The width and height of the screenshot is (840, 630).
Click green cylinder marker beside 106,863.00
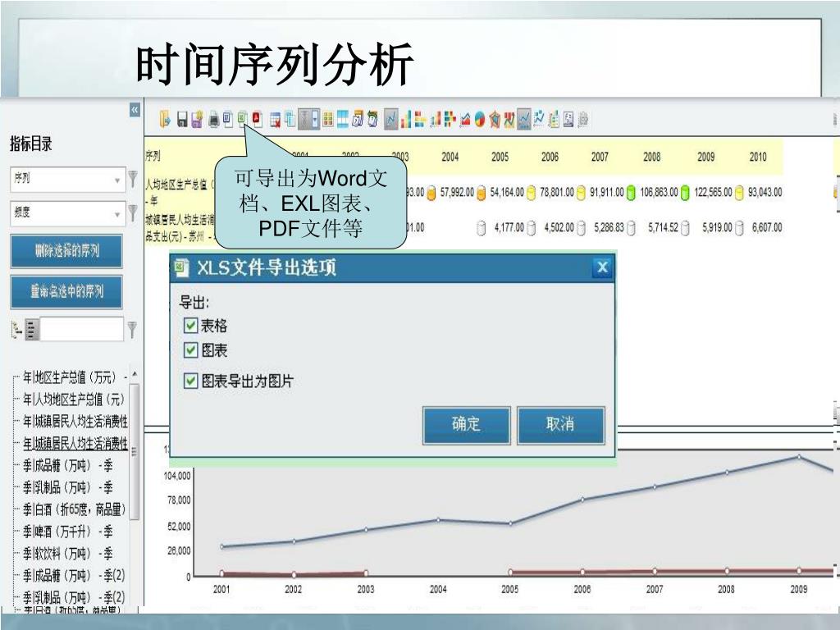pos(631,192)
